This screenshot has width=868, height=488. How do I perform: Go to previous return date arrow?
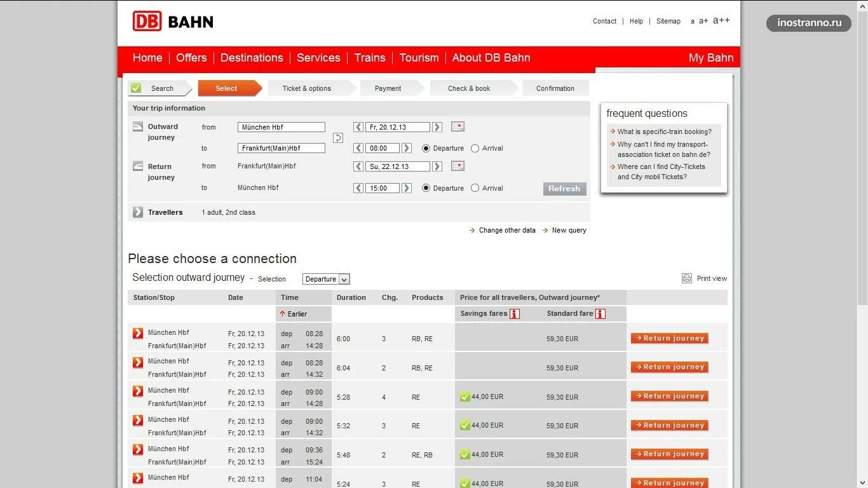[358, 166]
